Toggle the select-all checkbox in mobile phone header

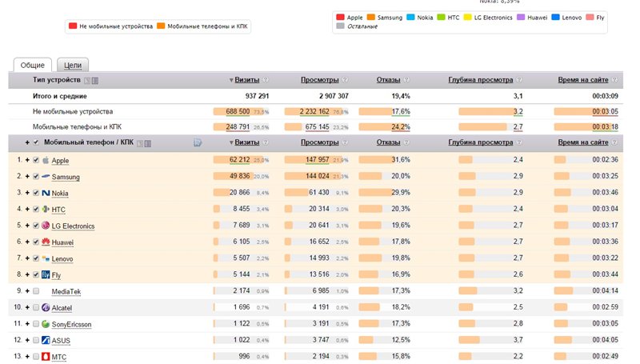(x=35, y=142)
